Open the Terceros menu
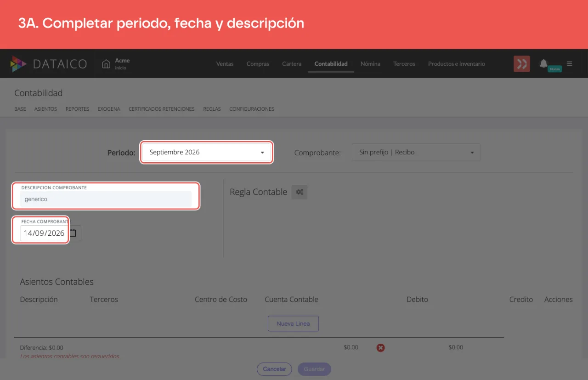Image resolution: width=588 pixels, height=380 pixels. pyautogui.click(x=404, y=64)
